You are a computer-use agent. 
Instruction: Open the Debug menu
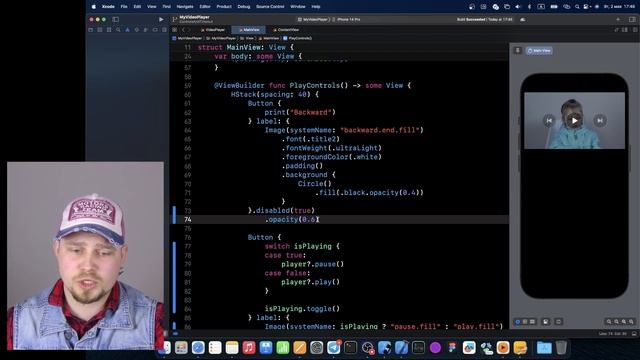(x=244, y=7)
